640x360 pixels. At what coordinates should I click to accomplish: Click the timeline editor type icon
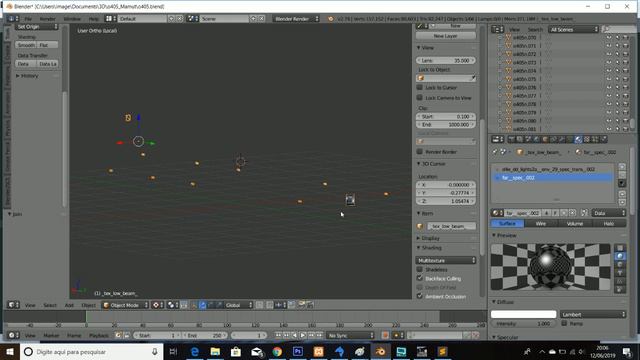pos(13,336)
